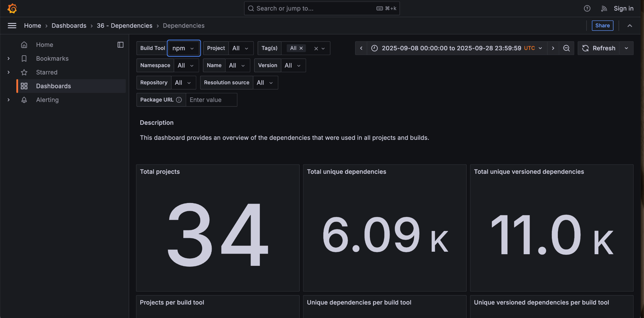644x318 pixels.
Task: Undock the sidebar menu panel icon
Action: coord(120,45)
